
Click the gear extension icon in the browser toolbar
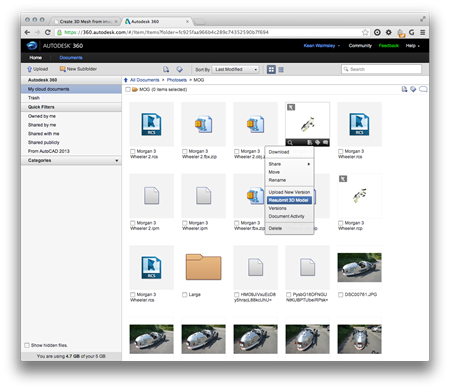pos(389,32)
